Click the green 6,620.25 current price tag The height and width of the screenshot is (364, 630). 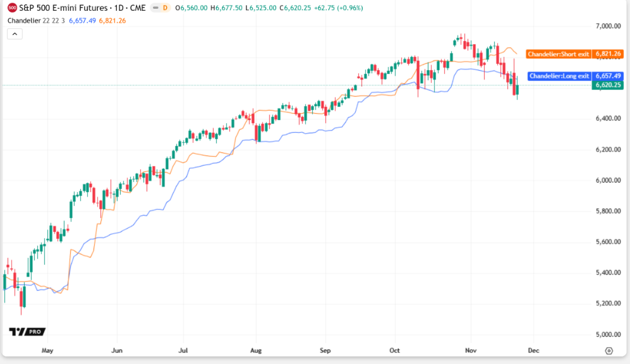[607, 85]
